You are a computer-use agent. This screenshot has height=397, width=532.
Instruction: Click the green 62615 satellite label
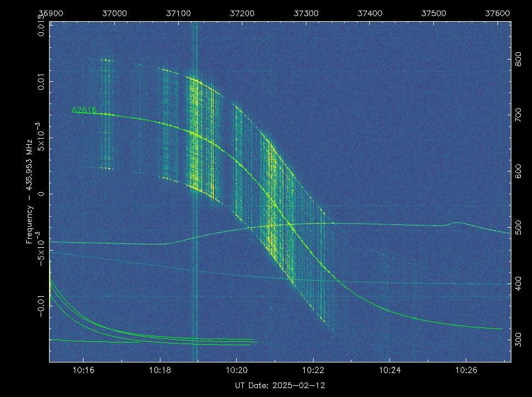tap(84, 110)
